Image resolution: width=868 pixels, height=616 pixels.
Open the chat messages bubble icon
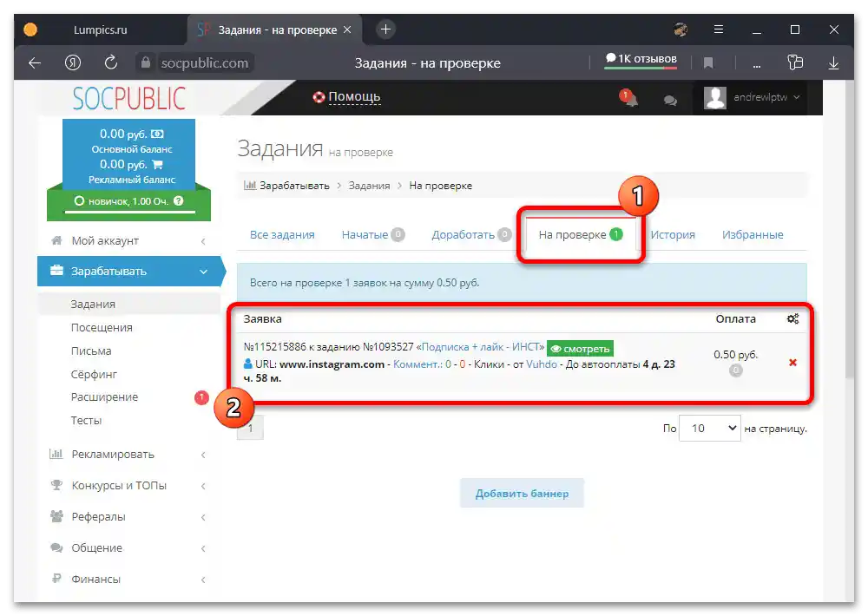[670, 101]
